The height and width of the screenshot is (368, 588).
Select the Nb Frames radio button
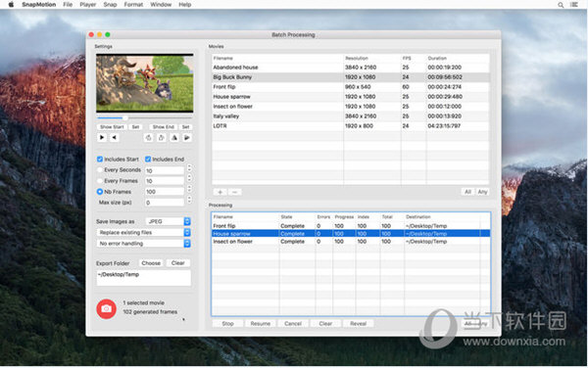pos(100,192)
